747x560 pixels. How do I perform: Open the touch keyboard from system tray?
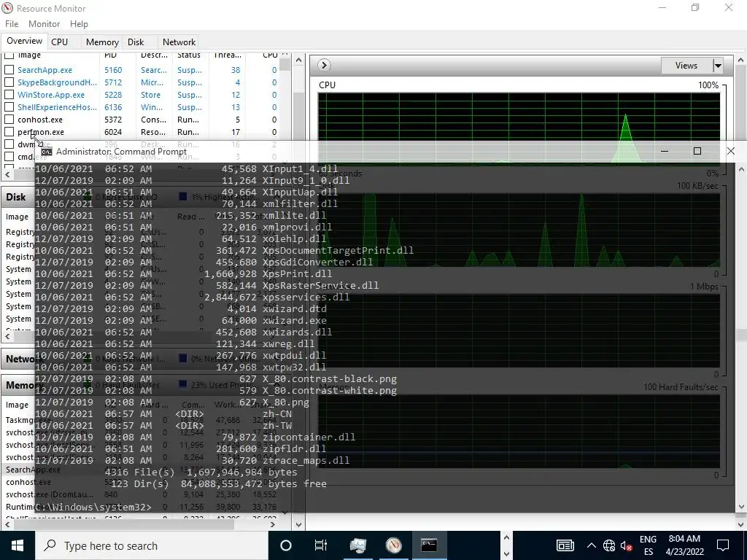pos(565,545)
